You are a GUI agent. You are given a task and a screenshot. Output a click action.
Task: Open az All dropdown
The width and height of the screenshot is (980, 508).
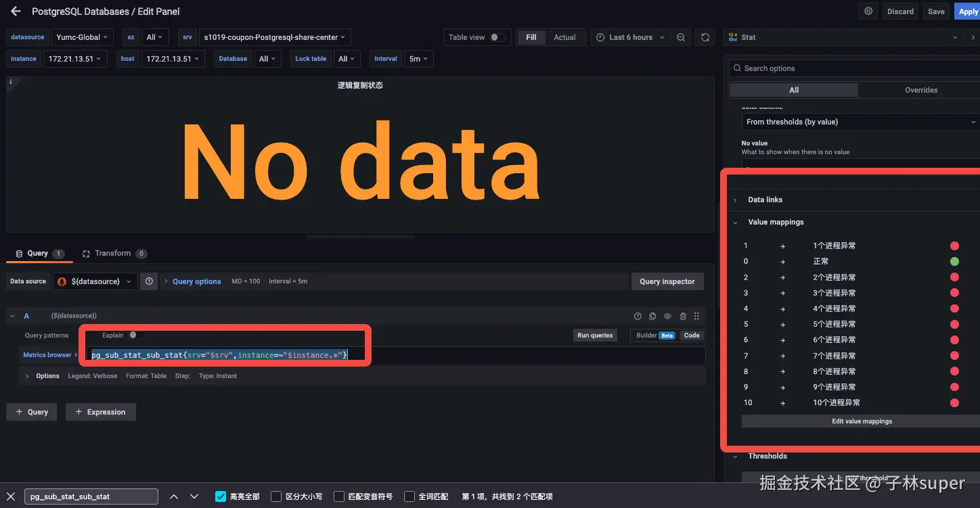(x=154, y=37)
